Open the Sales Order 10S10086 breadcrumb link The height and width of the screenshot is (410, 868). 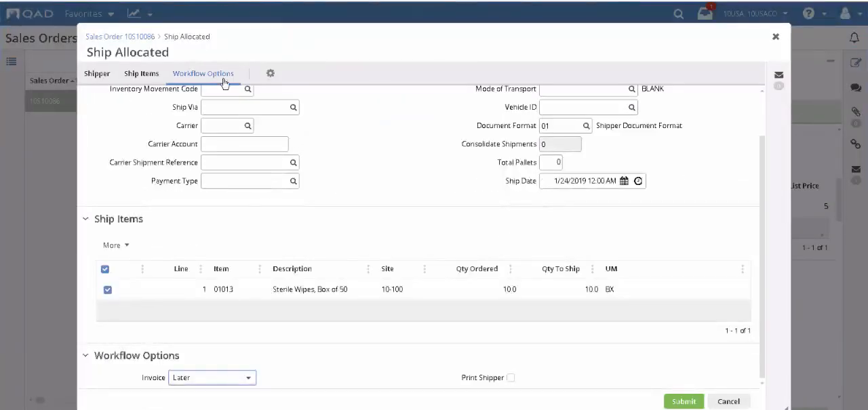point(120,37)
